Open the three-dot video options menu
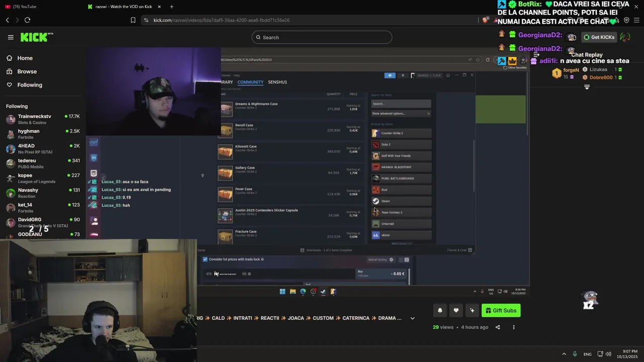Viewport: 644px width, 362px height. pyautogui.click(x=514, y=327)
